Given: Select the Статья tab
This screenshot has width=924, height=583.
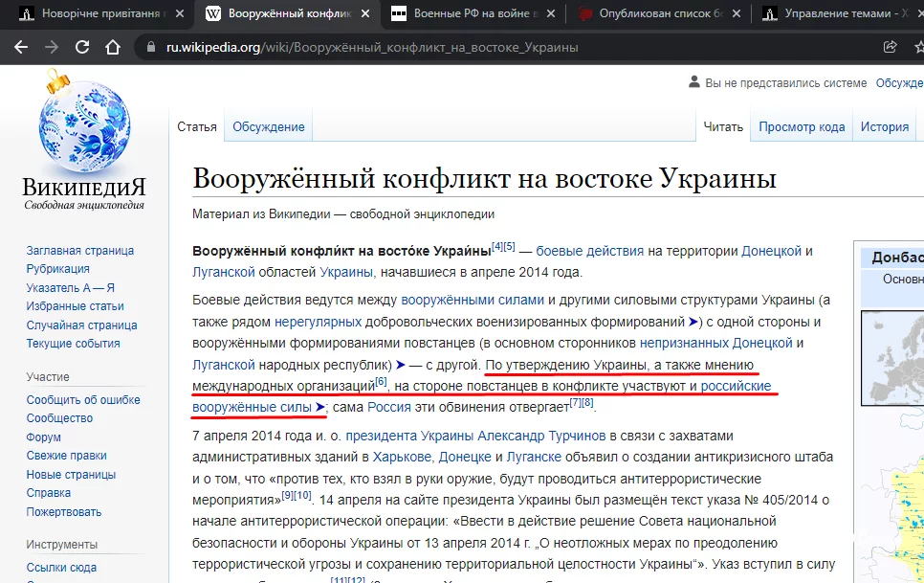Looking at the screenshot, I should tap(197, 125).
